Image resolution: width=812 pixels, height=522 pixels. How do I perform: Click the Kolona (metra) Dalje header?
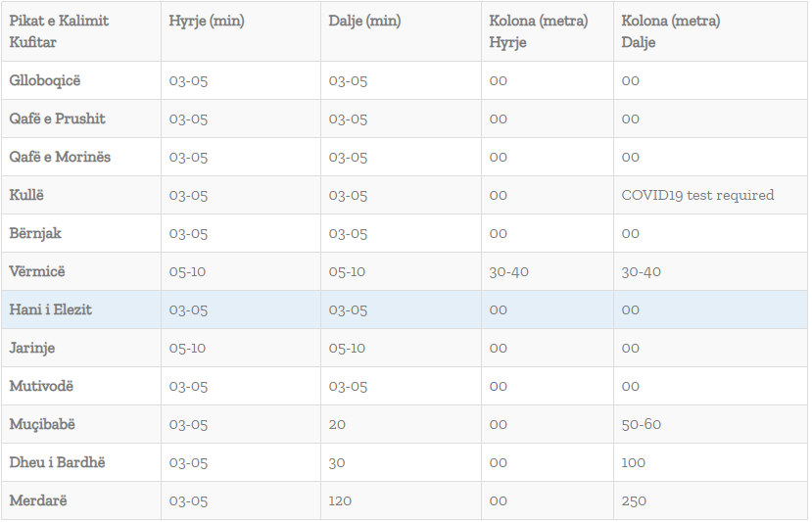[670, 31]
